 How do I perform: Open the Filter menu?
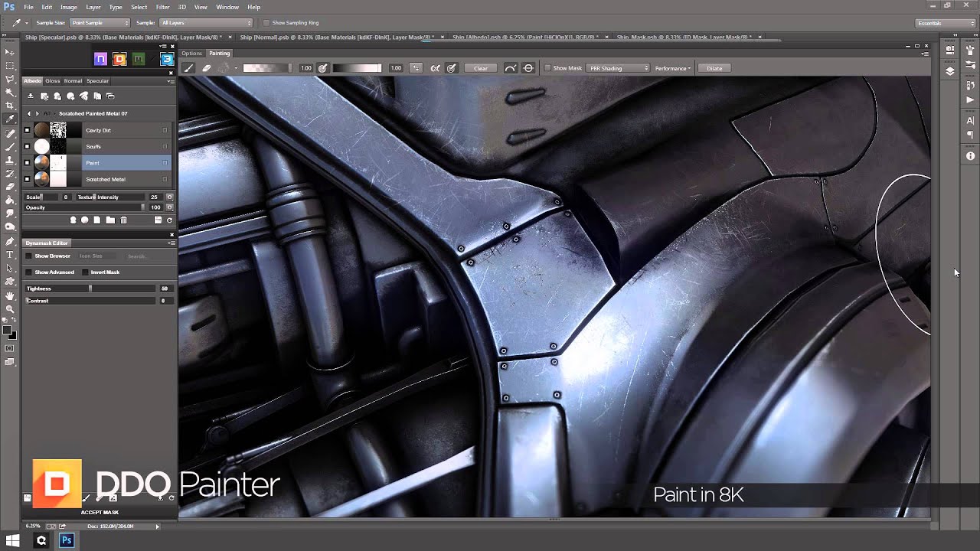[162, 7]
